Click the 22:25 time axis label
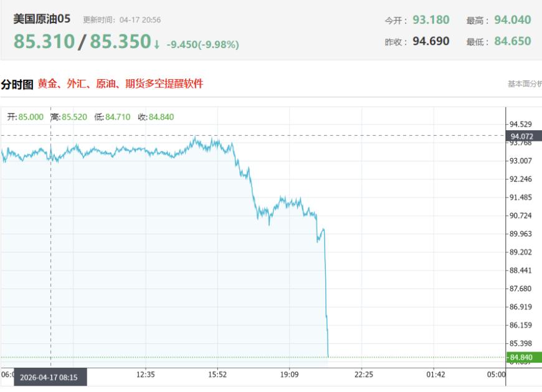The height and width of the screenshot is (392, 542). point(364,375)
